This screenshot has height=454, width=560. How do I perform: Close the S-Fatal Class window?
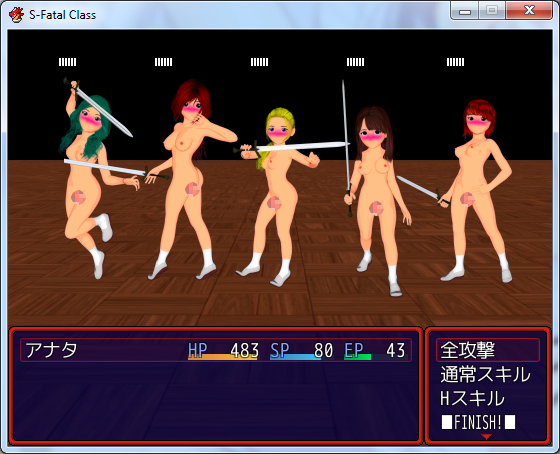(x=529, y=10)
